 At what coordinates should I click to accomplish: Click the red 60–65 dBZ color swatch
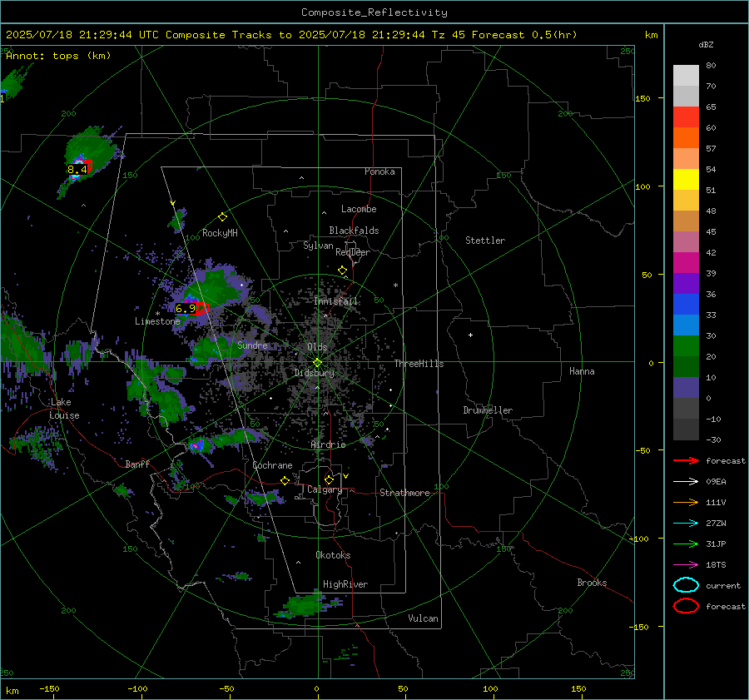(686, 117)
